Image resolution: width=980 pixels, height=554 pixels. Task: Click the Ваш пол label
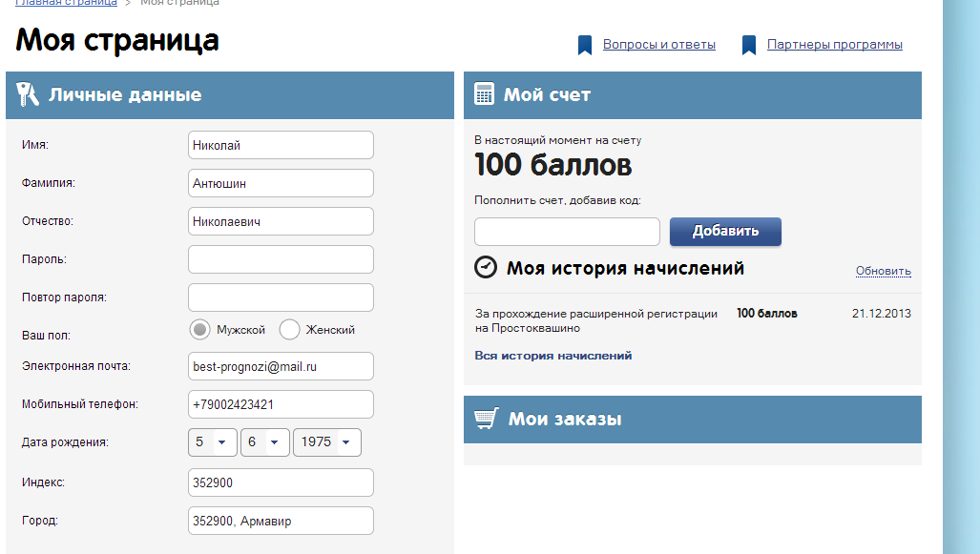pyautogui.click(x=46, y=336)
